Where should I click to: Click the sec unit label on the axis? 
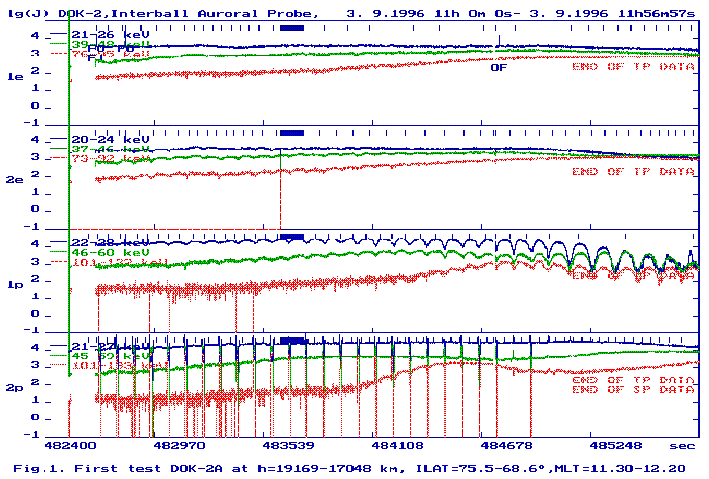[x=681, y=446]
